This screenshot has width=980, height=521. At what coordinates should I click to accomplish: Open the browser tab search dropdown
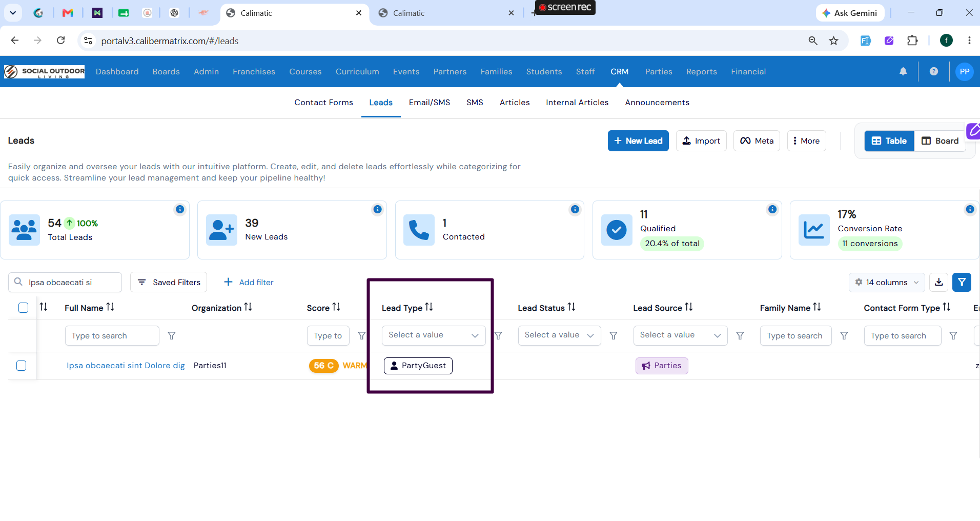click(x=13, y=13)
